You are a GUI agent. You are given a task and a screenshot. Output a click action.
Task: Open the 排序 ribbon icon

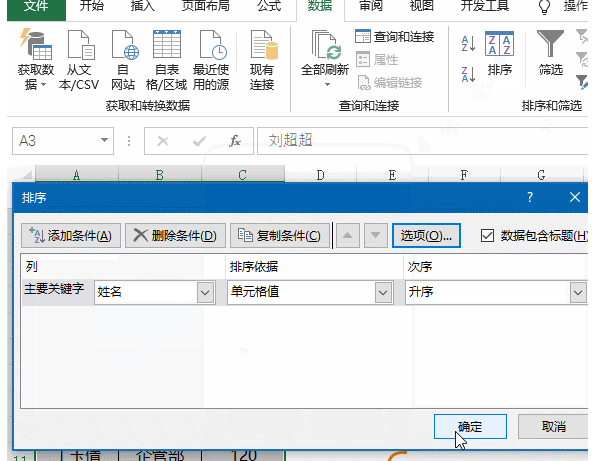point(499,43)
